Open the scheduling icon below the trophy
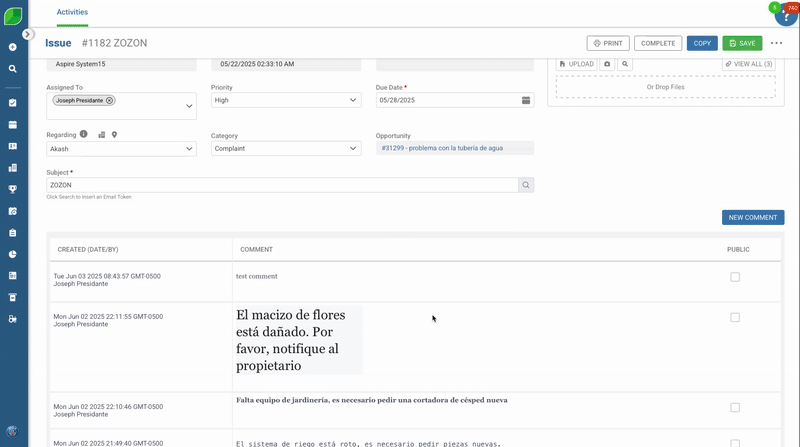Image resolution: width=800 pixels, height=447 pixels. 13,211
